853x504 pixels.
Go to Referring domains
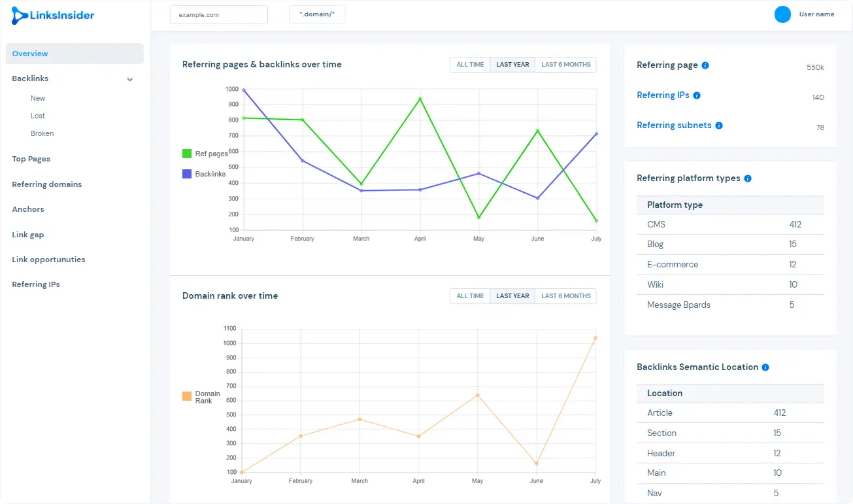point(47,184)
